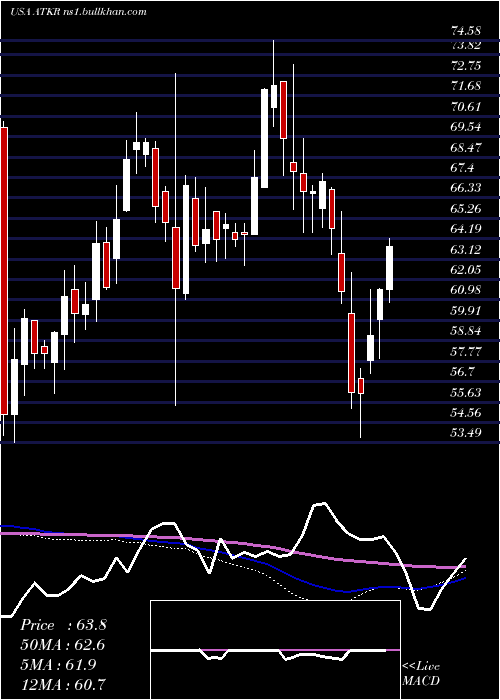Click the 74.58 price axis label
This screenshot has width=500, height=700.
[466, 31]
